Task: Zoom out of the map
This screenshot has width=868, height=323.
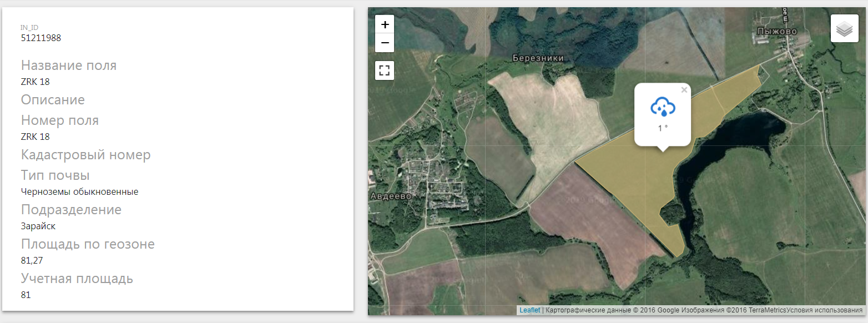Action: pyautogui.click(x=385, y=43)
